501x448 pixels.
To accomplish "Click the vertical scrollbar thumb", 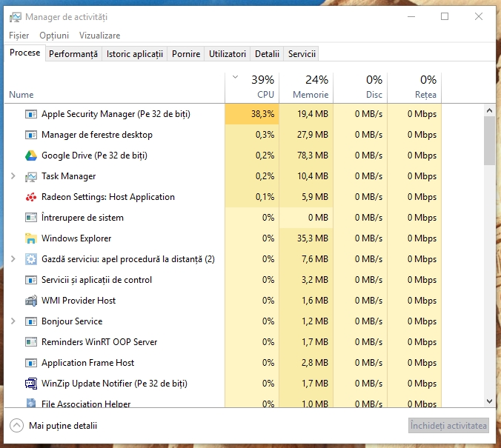I will (x=489, y=141).
